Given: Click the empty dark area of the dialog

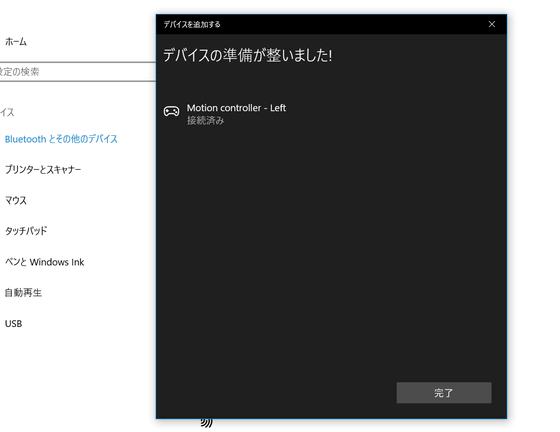Looking at the screenshot, I should coord(331,250).
